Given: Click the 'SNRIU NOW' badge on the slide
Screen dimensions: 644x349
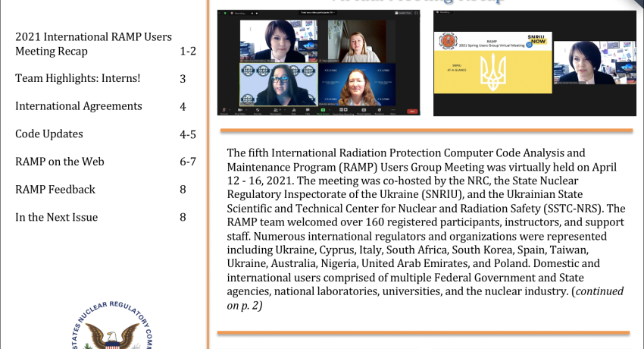Looking at the screenshot, I should click(x=537, y=39).
